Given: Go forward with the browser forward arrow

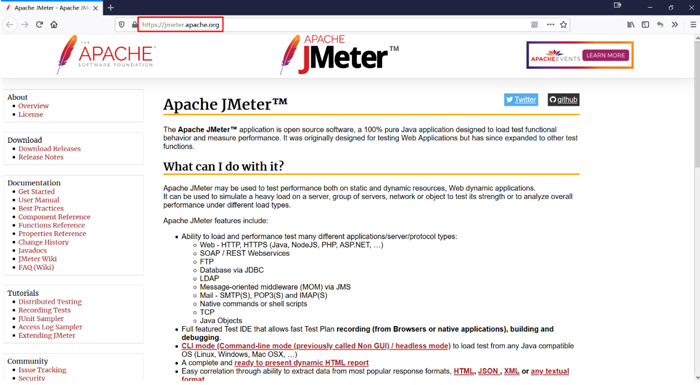Looking at the screenshot, I should click(x=25, y=25).
